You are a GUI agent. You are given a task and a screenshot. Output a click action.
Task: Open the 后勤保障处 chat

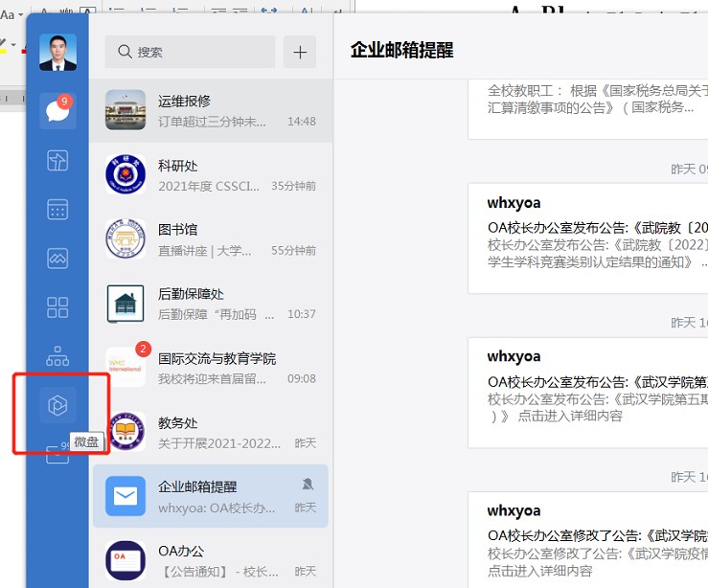pyautogui.click(x=211, y=304)
